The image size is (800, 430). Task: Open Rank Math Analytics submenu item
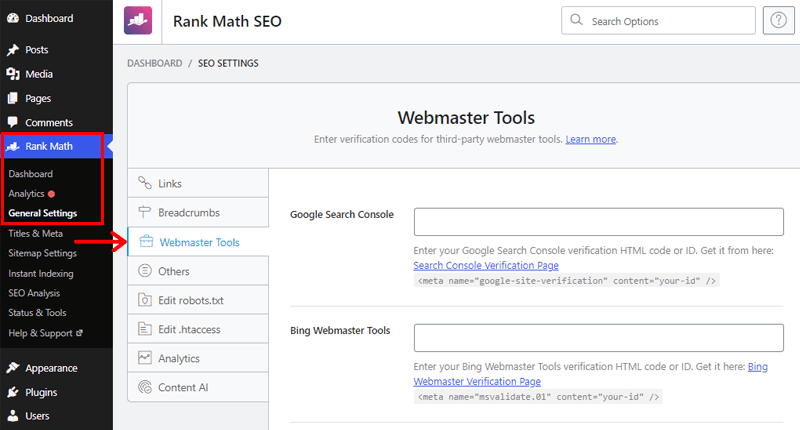27,194
